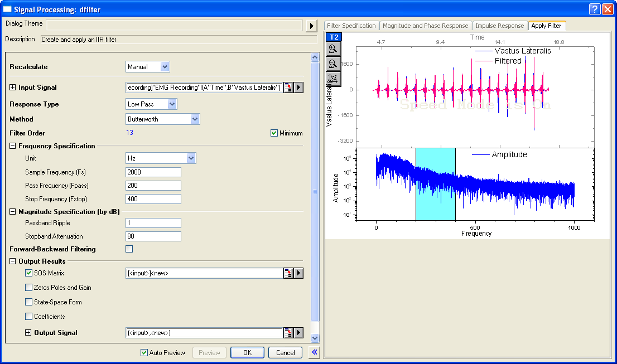Click the Sample Frequency (Fs) field
The width and height of the screenshot is (617, 364).
(x=153, y=172)
